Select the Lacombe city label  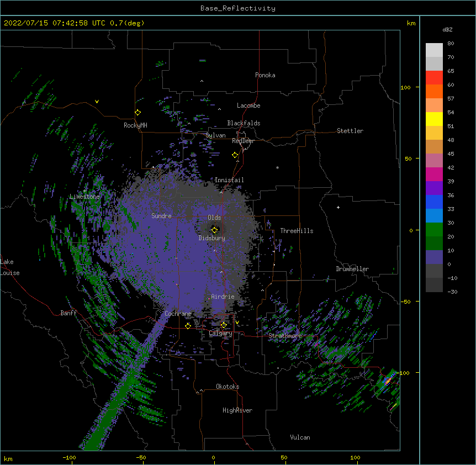248,105
